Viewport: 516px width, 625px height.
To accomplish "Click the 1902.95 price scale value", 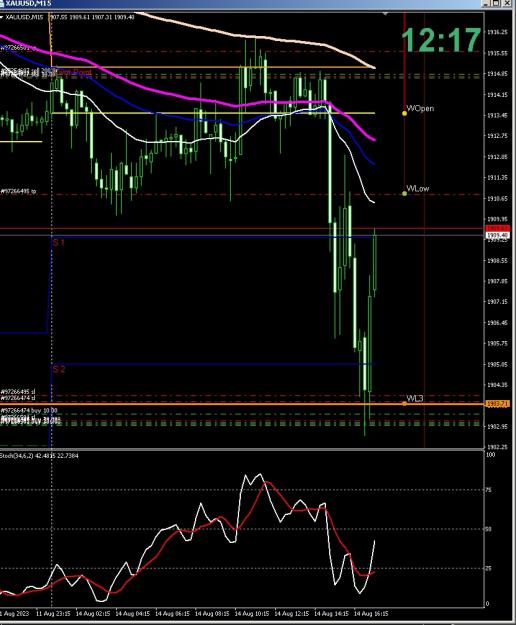I will (497, 426).
